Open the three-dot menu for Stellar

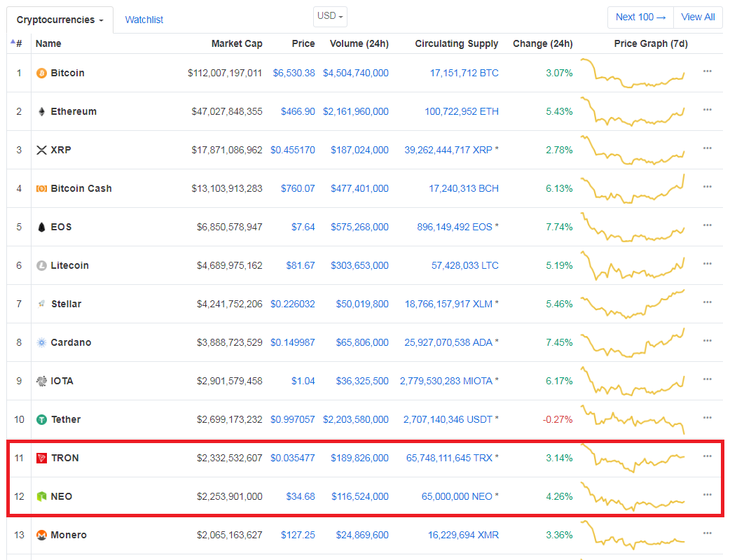point(708,302)
